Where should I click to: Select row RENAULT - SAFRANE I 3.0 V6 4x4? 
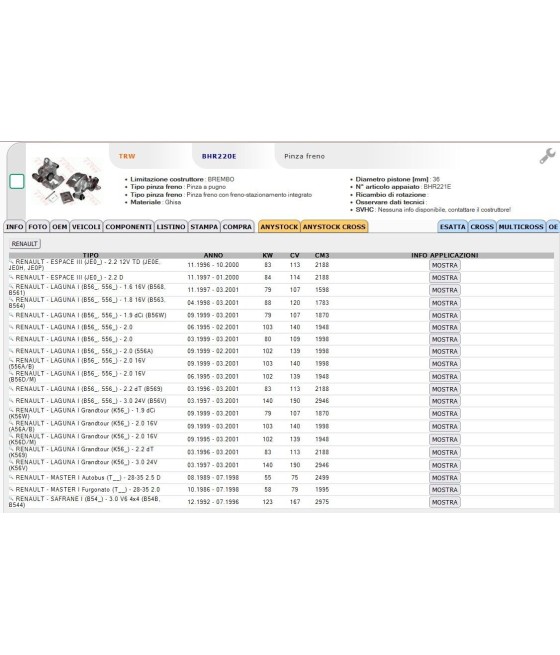click(281, 502)
